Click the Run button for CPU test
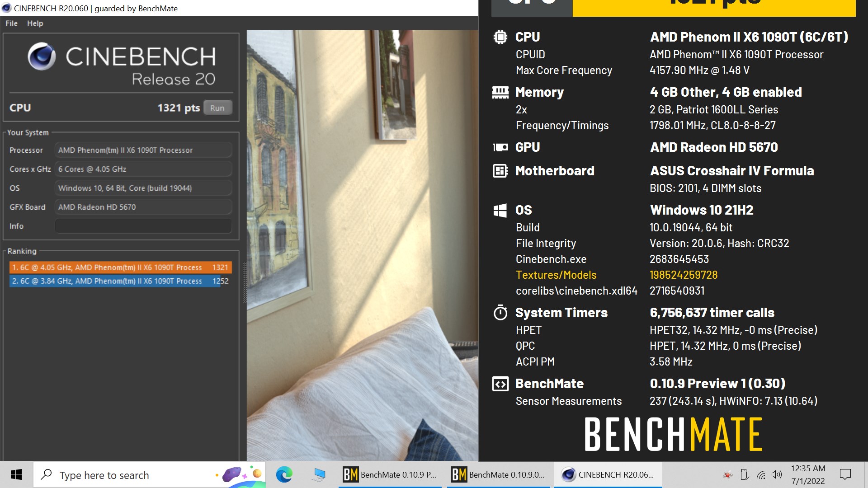Viewport: 868px width, 488px height. coord(217,108)
